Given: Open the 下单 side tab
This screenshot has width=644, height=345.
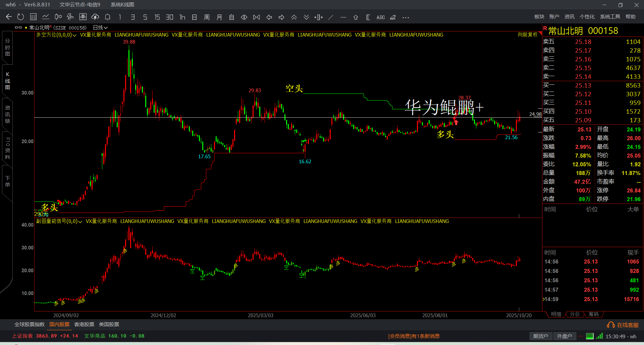Looking at the screenshot, I should point(7,181).
